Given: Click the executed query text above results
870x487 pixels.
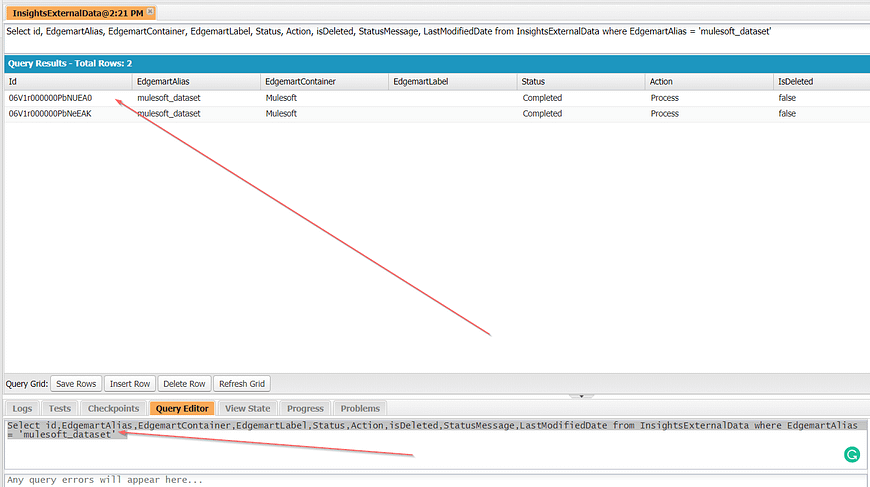Looking at the screenshot, I should pyautogui.click(x=388, y=32).
